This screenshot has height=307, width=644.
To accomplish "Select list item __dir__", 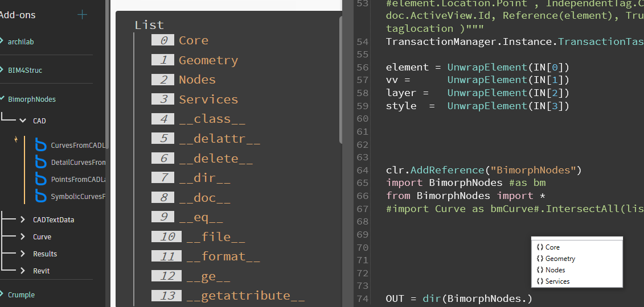I will (204, 178).
